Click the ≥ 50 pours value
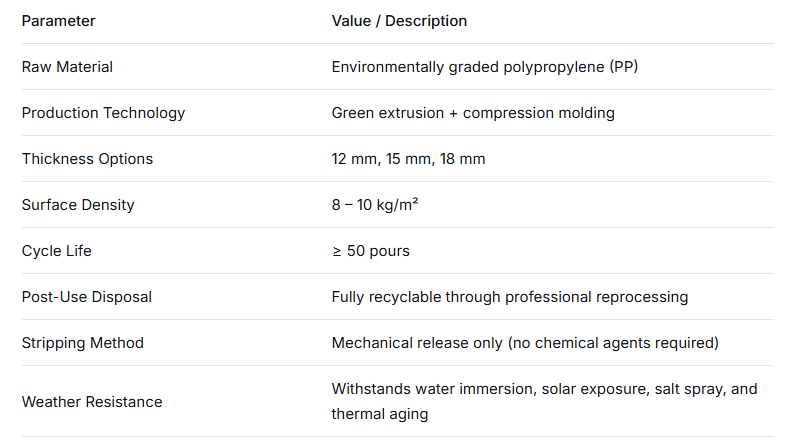The image size is (802, 446). 370,251
